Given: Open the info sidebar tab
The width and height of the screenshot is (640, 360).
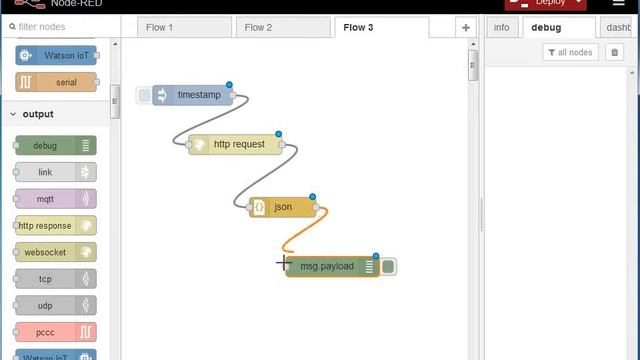Looking at the screenshot, I should [x=502, y=27].
